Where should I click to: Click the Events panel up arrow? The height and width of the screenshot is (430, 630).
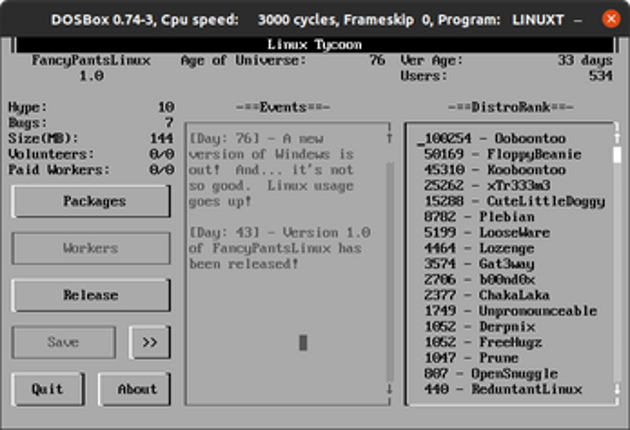tap(389, 139)
